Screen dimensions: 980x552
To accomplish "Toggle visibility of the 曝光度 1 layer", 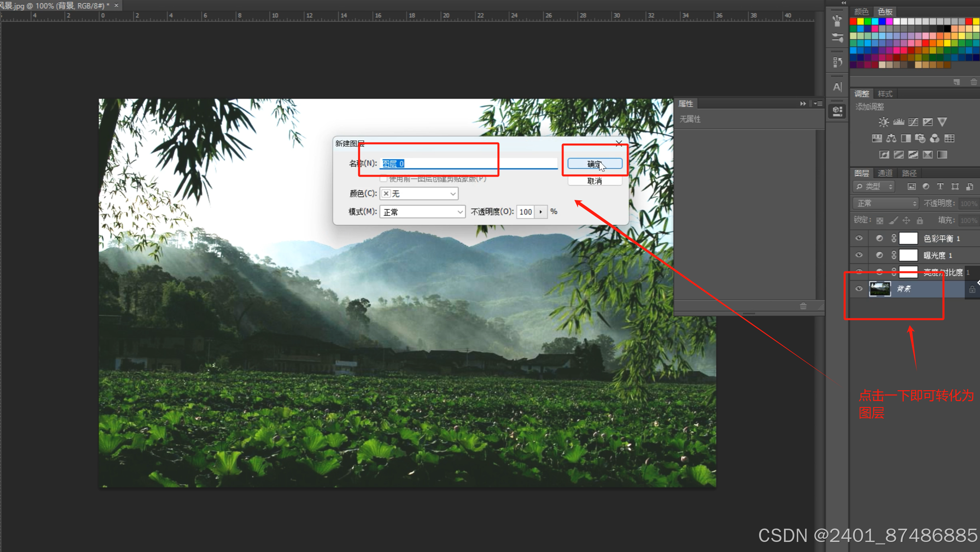I will pyautogui.click(x=859, y=255).
